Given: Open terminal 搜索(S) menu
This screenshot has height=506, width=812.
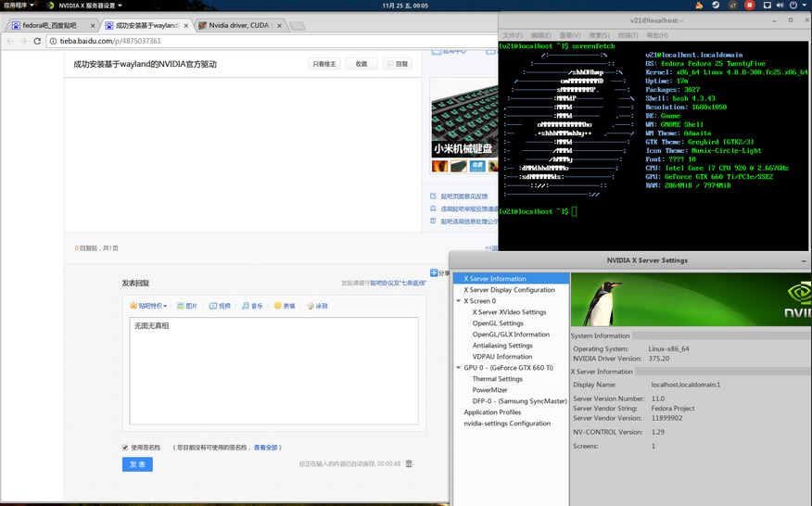Looking at the screenshot, I should tap(599, 35).
